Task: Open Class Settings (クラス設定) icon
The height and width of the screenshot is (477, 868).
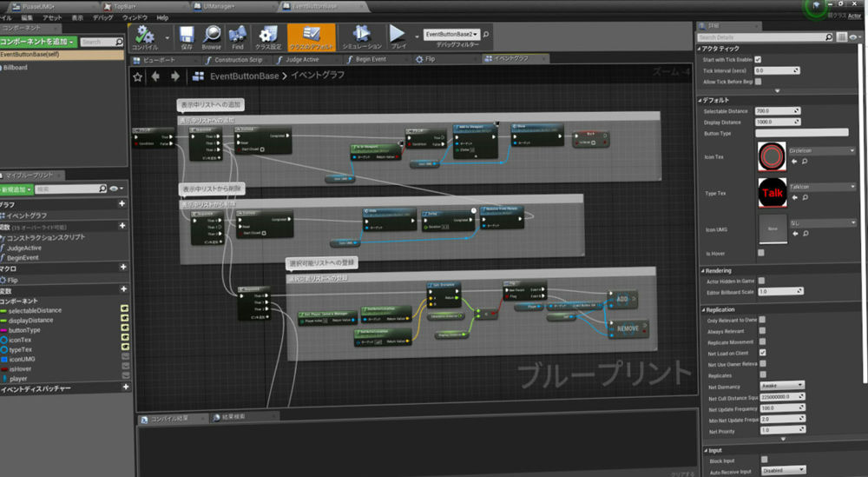Action: [x=268, y=35]
